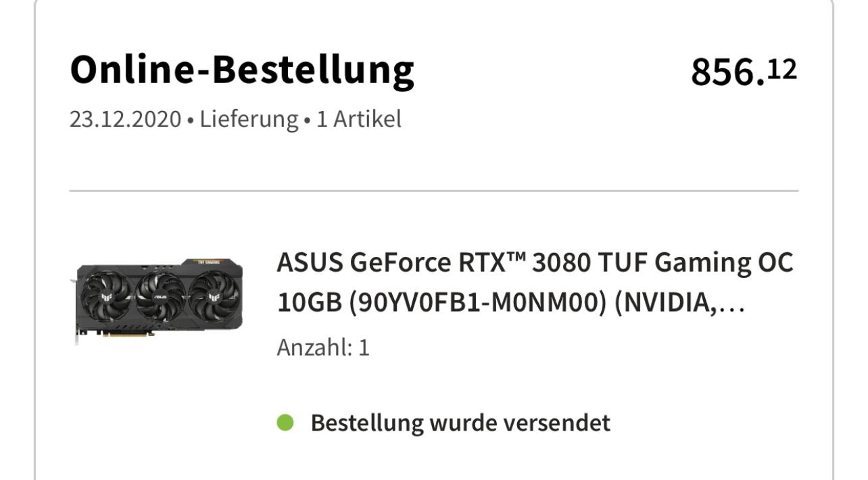Click the truncation ellipsis after NVIDIA
868x480 pixels.
(733, 305)
